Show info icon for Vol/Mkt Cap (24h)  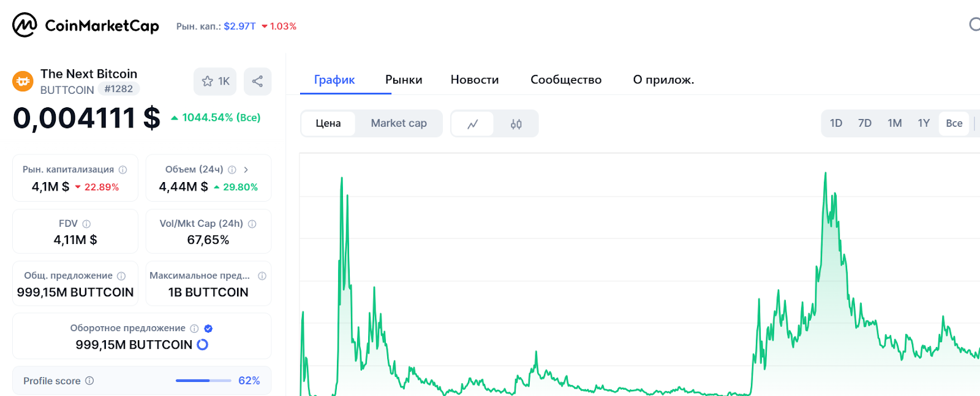click(252, 224)
